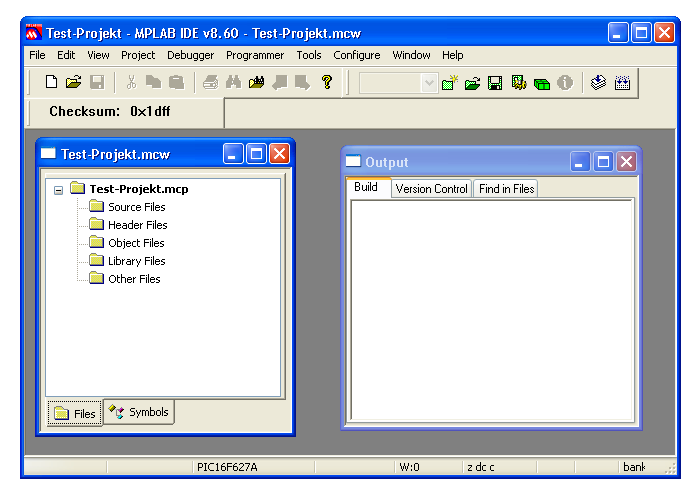This screenshot has height=500, width=700.
Task: Click the PIC16F627A device status field
Action: [226, 467]
